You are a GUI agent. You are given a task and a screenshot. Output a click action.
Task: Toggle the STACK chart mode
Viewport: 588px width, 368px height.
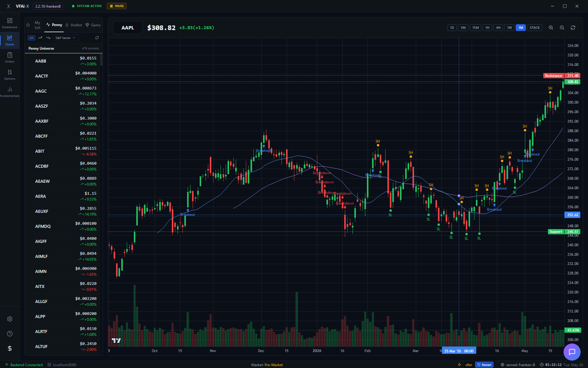(x=535, y=28)
